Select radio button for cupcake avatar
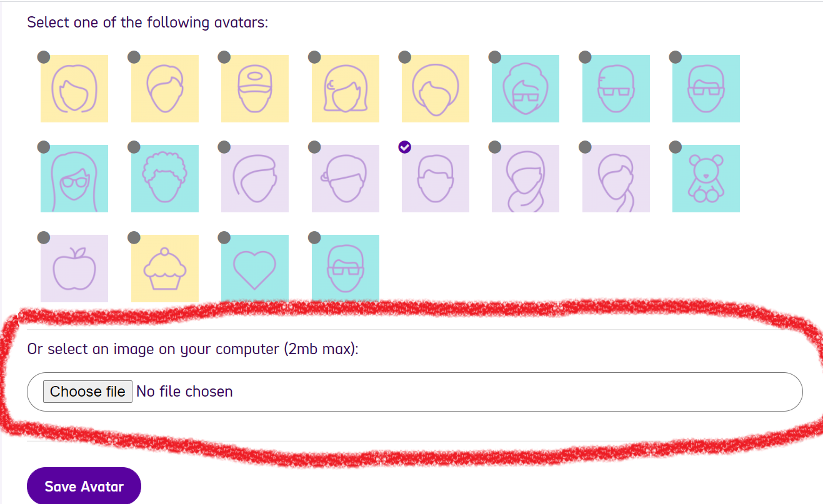Screen dimensions: 823x504 [134, 237]
